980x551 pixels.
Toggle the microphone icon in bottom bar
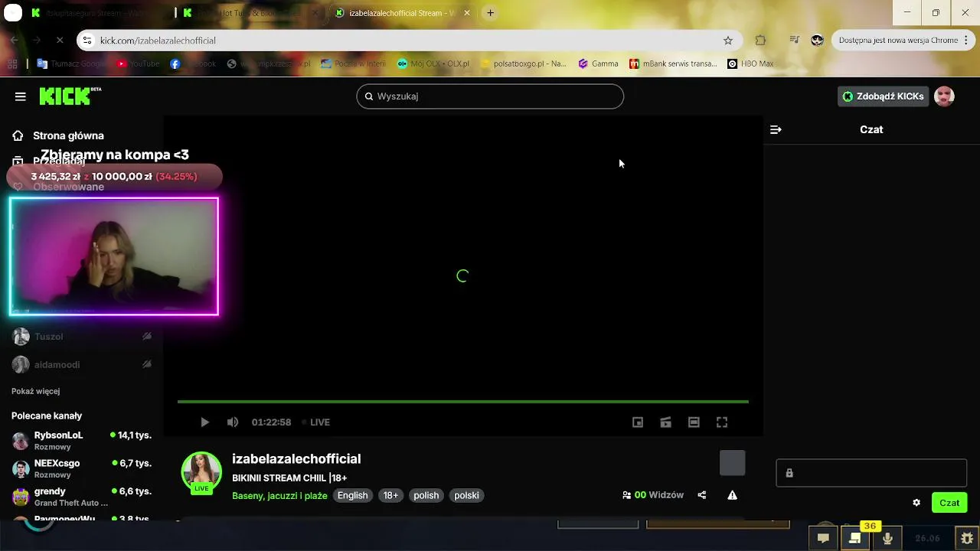(887, 538)
